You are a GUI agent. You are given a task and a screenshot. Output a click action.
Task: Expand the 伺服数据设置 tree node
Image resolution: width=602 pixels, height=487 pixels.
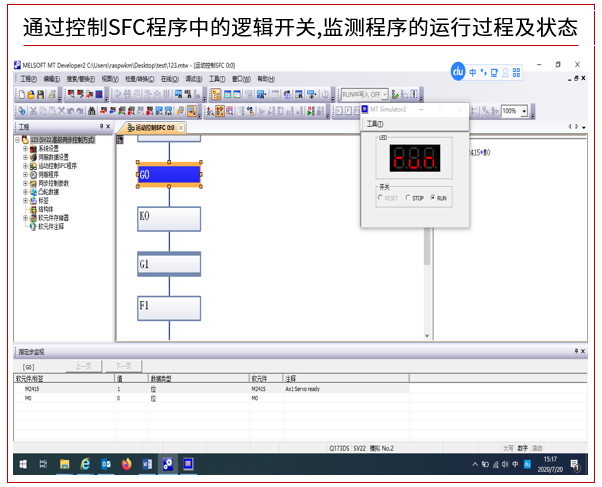25,157
